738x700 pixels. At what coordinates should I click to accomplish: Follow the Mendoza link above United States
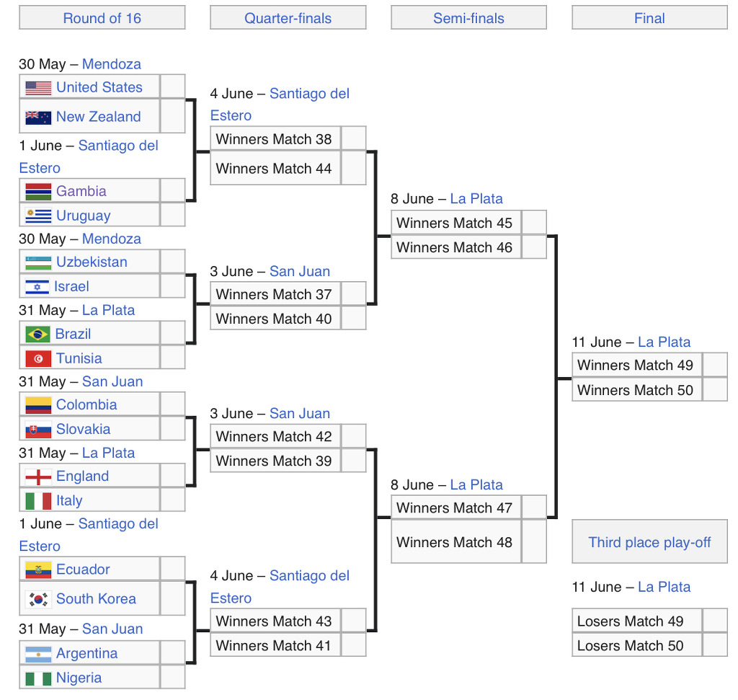click(x=112, y=64)
